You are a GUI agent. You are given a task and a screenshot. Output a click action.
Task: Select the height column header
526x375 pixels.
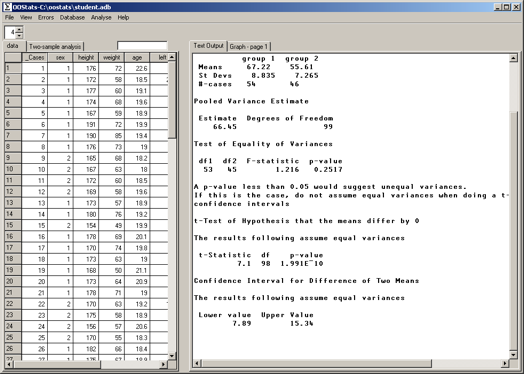86,58
